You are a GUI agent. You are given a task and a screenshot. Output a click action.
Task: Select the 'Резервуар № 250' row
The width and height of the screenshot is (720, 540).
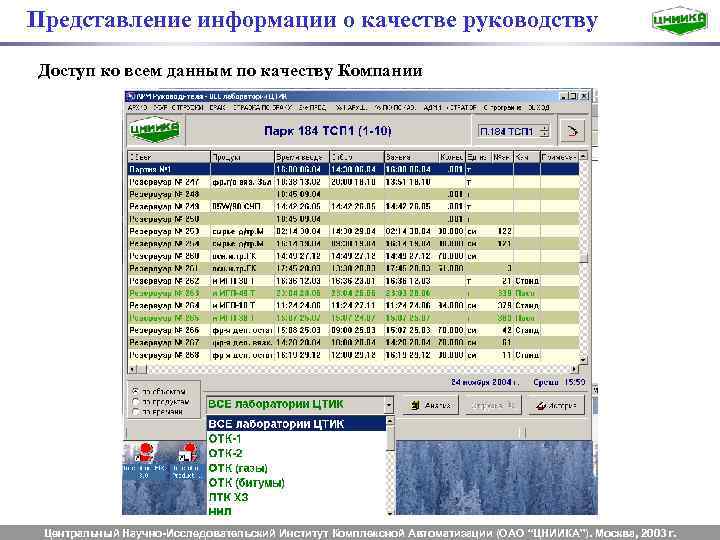(x=353, y=219)
